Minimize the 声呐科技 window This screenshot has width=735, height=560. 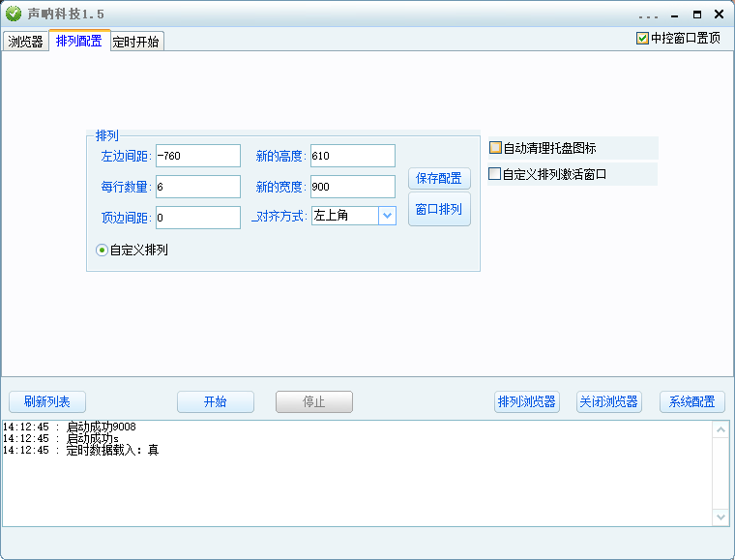pyautogui.click(x=674, y=15)
